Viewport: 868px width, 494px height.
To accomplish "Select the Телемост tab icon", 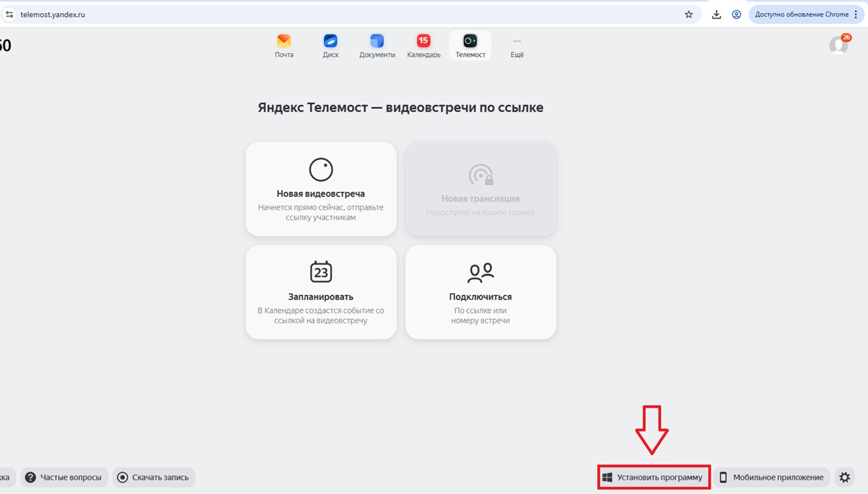I will click(x=470, y=46).
